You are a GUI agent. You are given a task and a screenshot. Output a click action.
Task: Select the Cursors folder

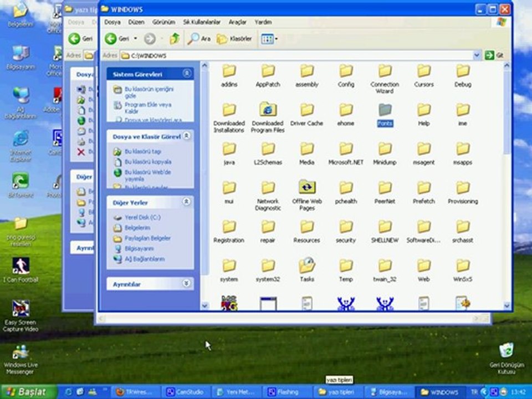pos(424,76)
